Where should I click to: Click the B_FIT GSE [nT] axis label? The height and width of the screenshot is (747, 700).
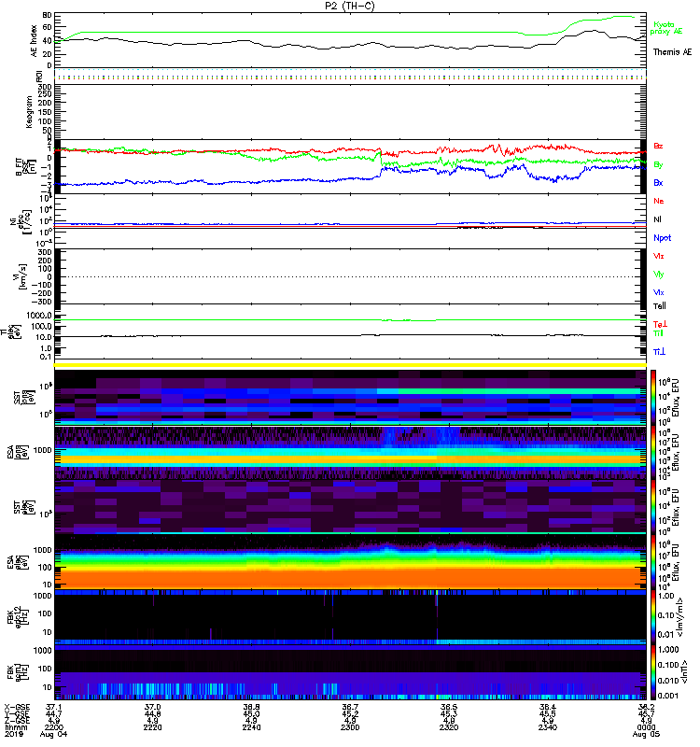(26, 167)
